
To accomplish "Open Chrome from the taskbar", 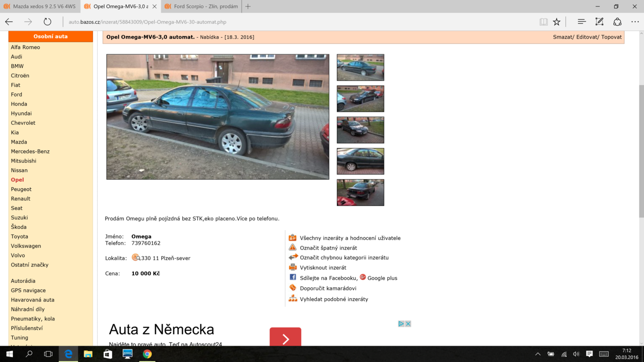I will coord(147,354).
